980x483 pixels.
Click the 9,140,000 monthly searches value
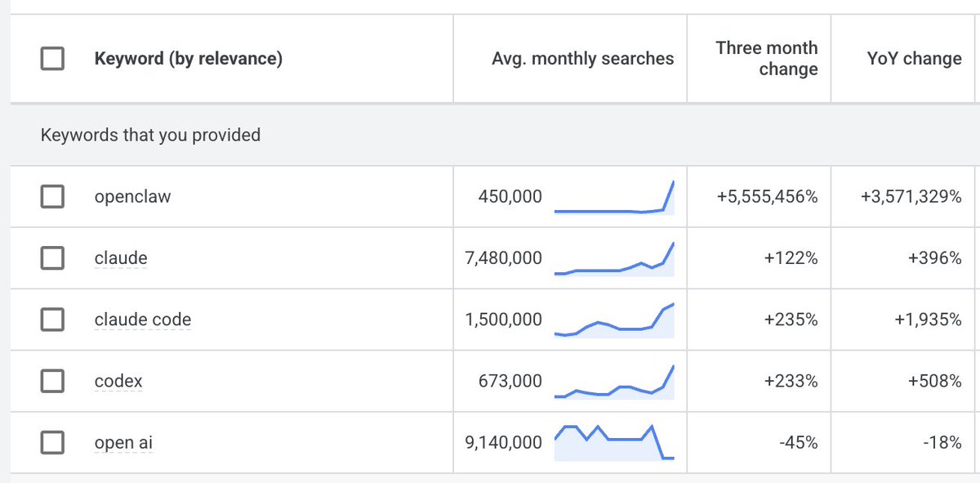[x=503, y=443]
